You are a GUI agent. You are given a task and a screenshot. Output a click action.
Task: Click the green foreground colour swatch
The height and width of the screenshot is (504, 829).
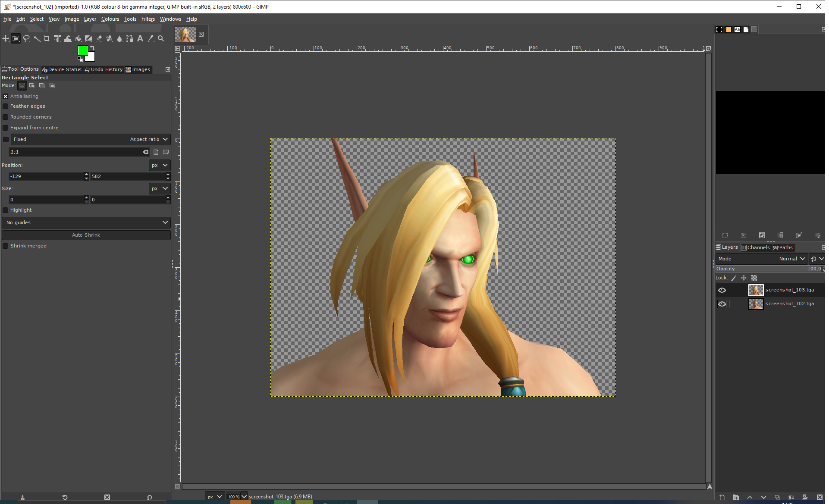[x=82, y=50]
